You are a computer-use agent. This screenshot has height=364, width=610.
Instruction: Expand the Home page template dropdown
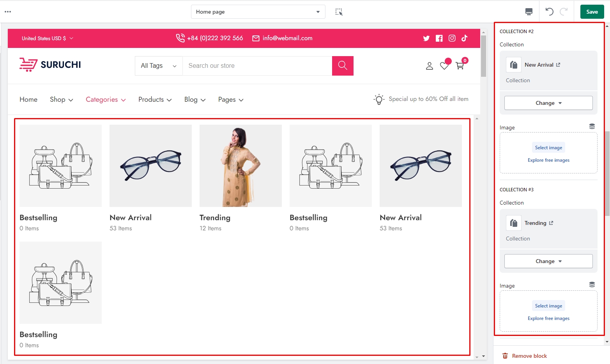tap(258, 12)
